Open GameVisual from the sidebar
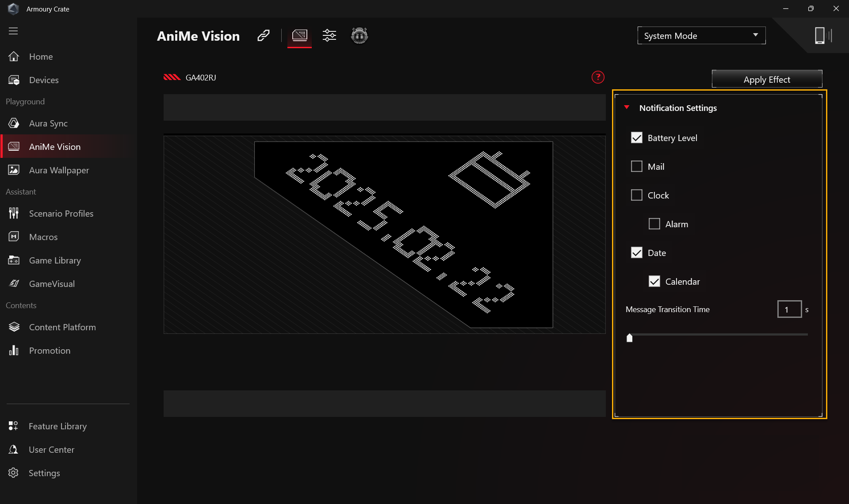The width and height of the screenshot is (849, 504). pos(52,284)
